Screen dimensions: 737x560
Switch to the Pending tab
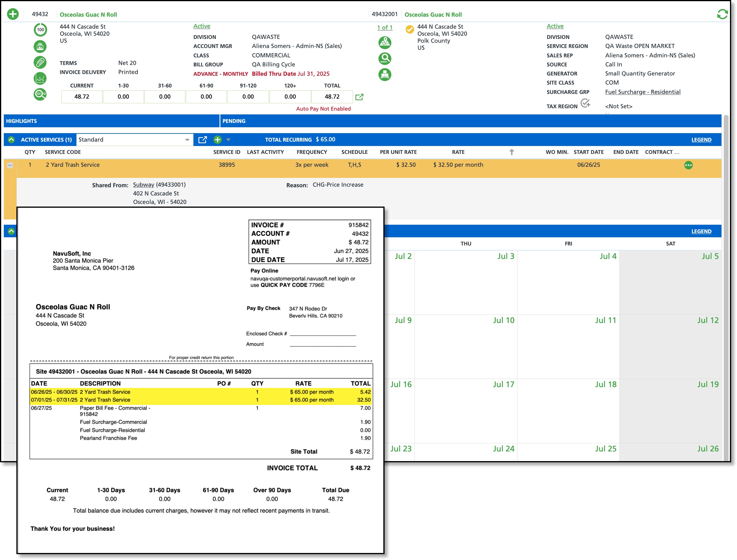point(234,121)
